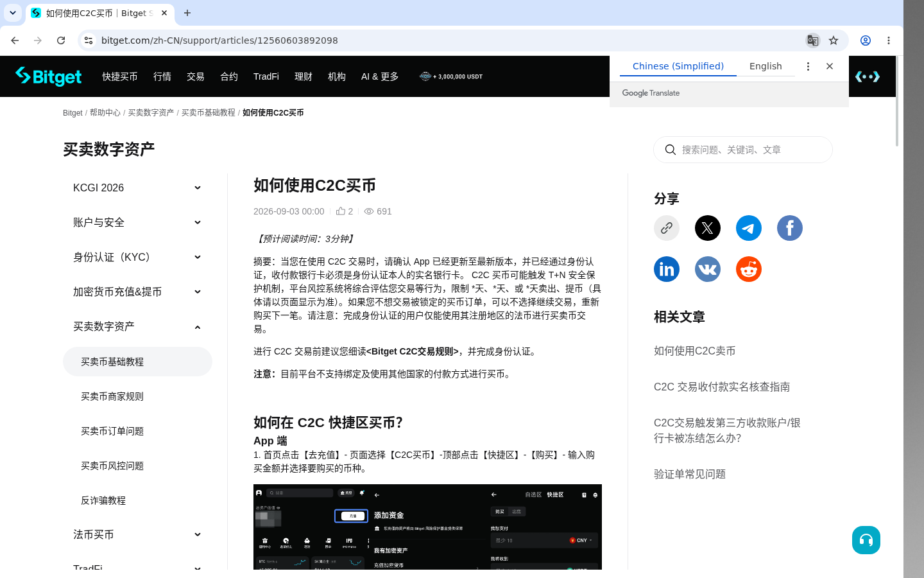Open 合约 navigation menu
This screenshot has width=924, height=578.
pos(229,76)
